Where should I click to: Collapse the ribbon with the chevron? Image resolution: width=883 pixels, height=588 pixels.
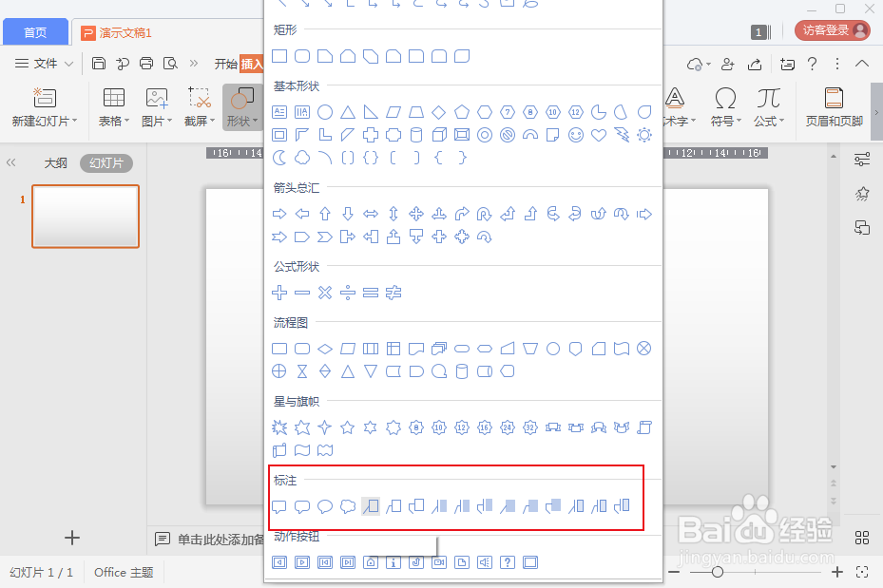point(861,64)
